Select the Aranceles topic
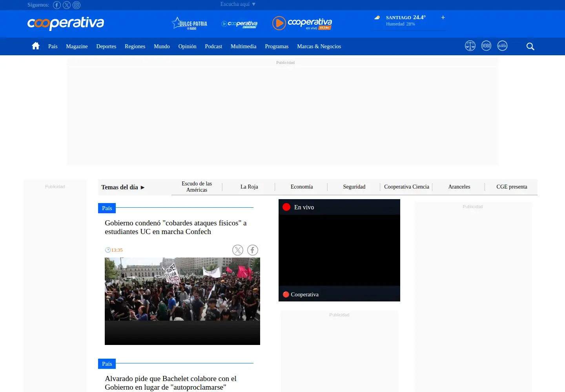The image size is (565, 392). pos(459,187)
